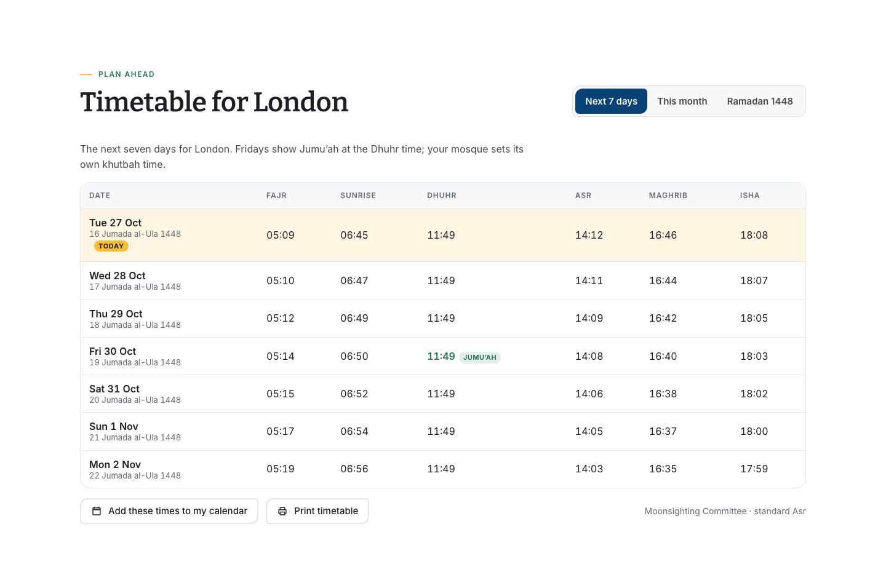
Task: Click Thursday's Maghrib time 16:42
Action: [663, 318]
